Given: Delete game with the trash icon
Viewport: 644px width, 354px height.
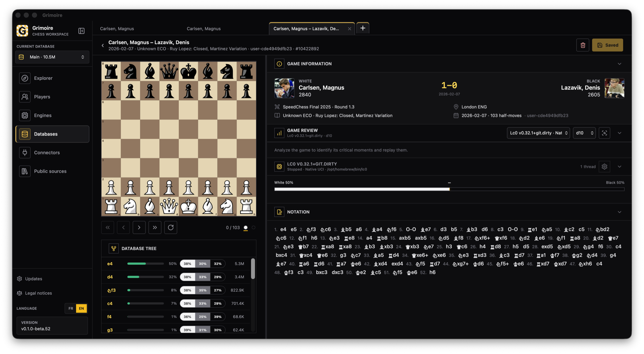Looking at the screenshot, I should point(583,45).
